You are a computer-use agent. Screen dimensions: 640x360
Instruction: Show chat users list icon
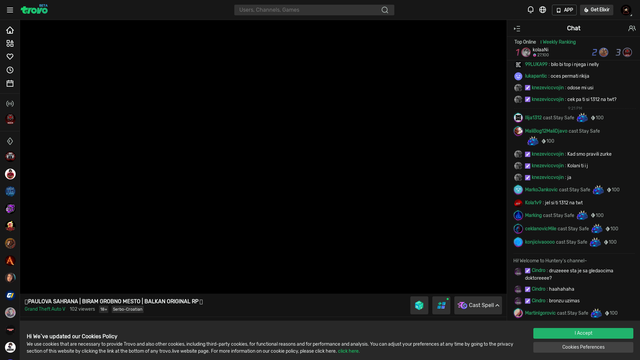[631, 28]
